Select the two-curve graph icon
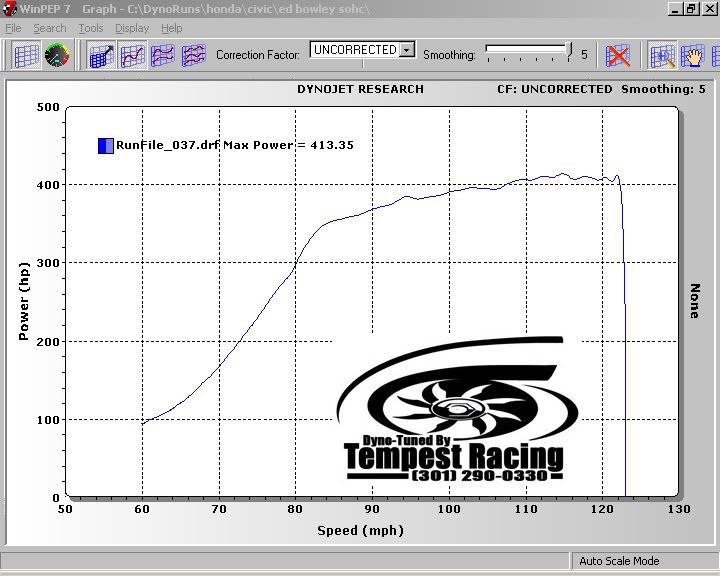This screenshot has width=720, height=576. pos(163,56)
